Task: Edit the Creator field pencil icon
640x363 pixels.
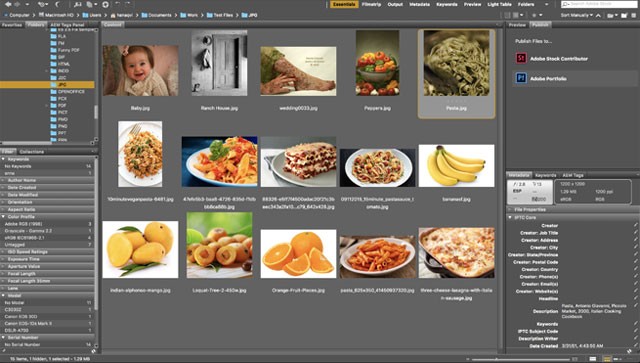Action: point(636,225)
